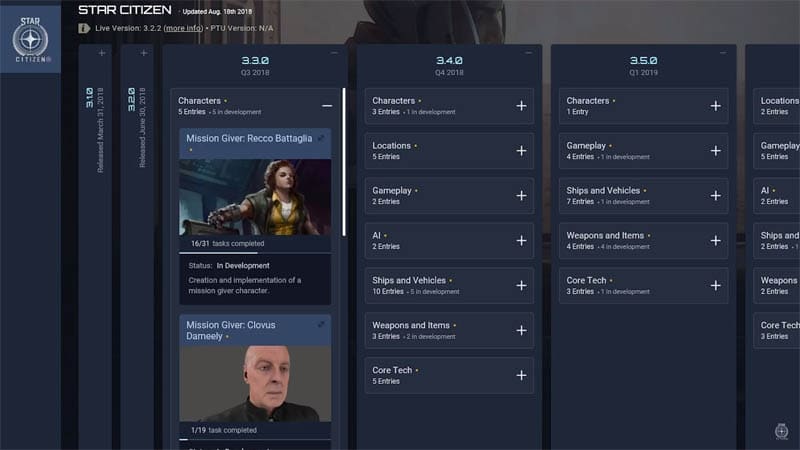Click the Mission Giver: Clovus Darneely title

click(231, 330)
